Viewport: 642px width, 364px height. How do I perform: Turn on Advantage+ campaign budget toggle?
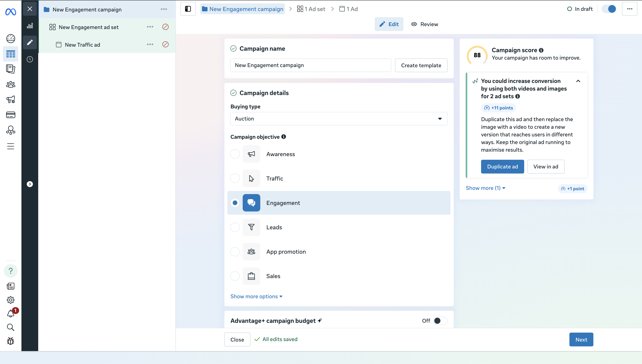click(x=440, y=321)
